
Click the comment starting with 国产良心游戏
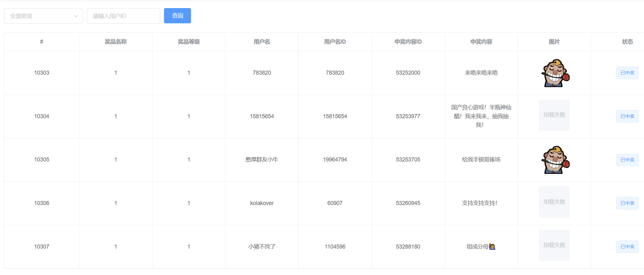click(481, 116)
